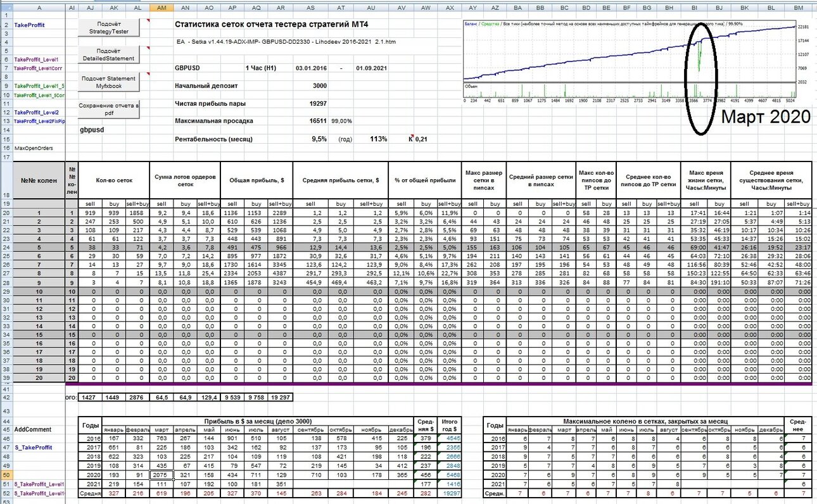The image size is (817, 504).
Task: Select column header A
Action: click(39, 8)
